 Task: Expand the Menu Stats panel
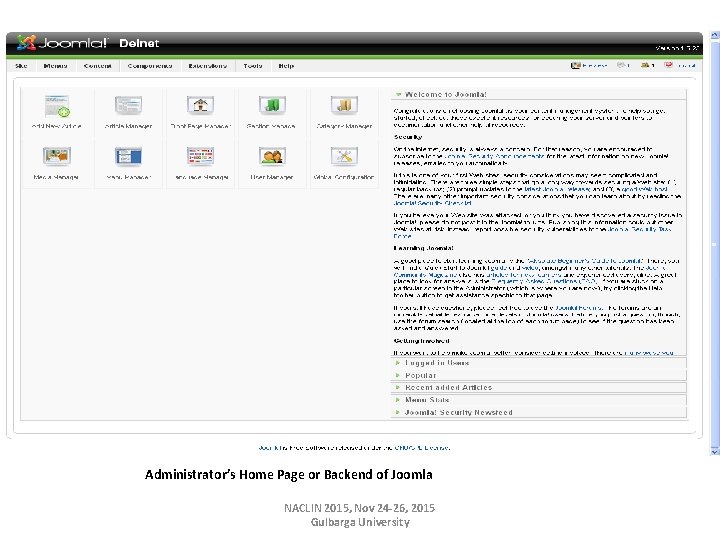[x=539, y=400]
